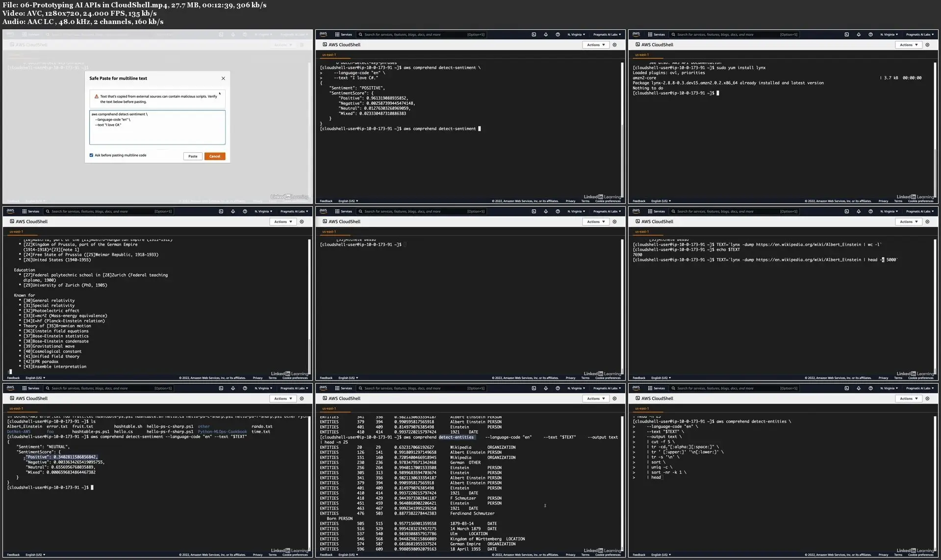Viewport: 941px width, 560px height.
Task: Click the AWS logo in the ENTITIES table frame
Action: (323, 388)
